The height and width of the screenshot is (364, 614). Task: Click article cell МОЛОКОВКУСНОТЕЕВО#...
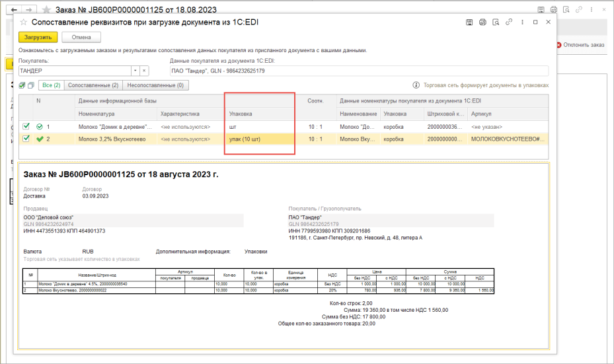pyautogui.click(x=508, y=139)
